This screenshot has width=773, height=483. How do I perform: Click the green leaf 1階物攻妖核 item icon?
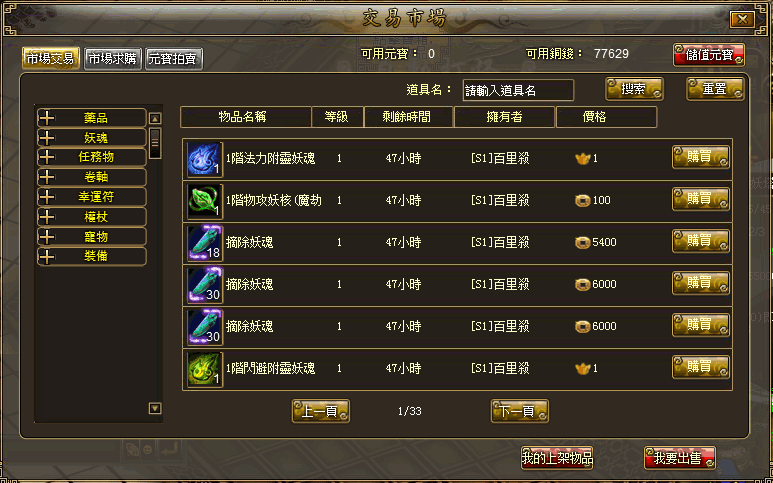point(205,201)
